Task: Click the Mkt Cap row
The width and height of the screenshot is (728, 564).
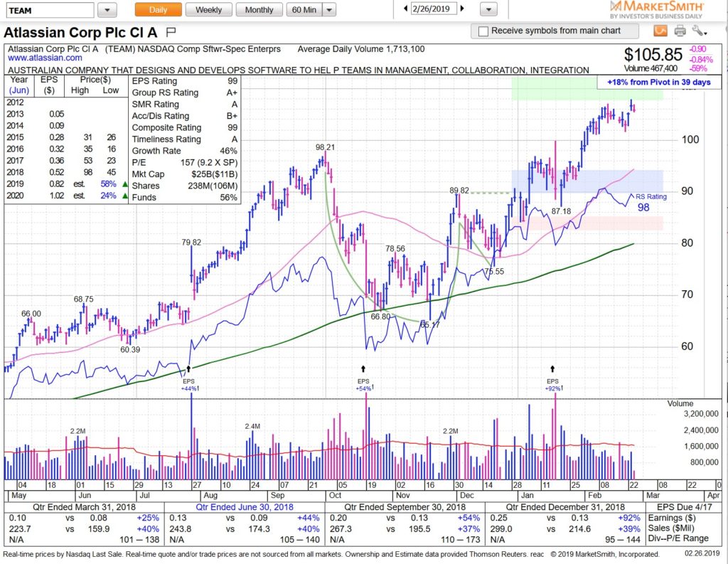Action: (x=184, y=174)
